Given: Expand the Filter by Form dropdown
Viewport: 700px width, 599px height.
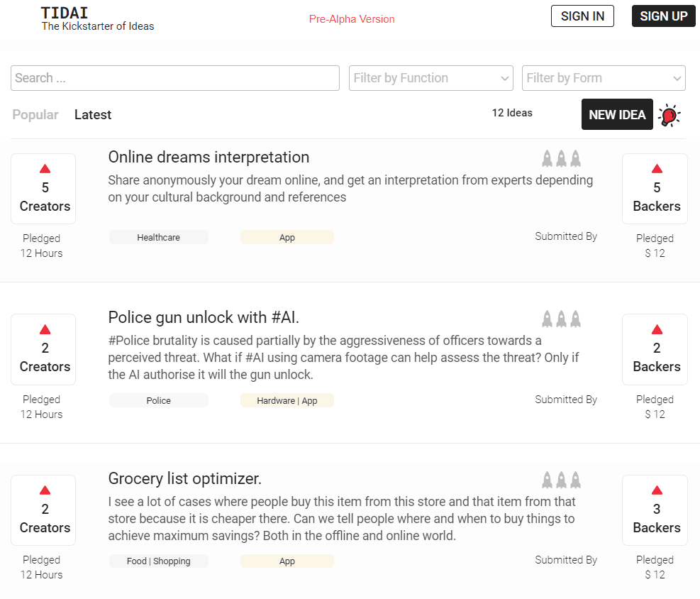Looking at the screenshot, I should click(604, 78).
